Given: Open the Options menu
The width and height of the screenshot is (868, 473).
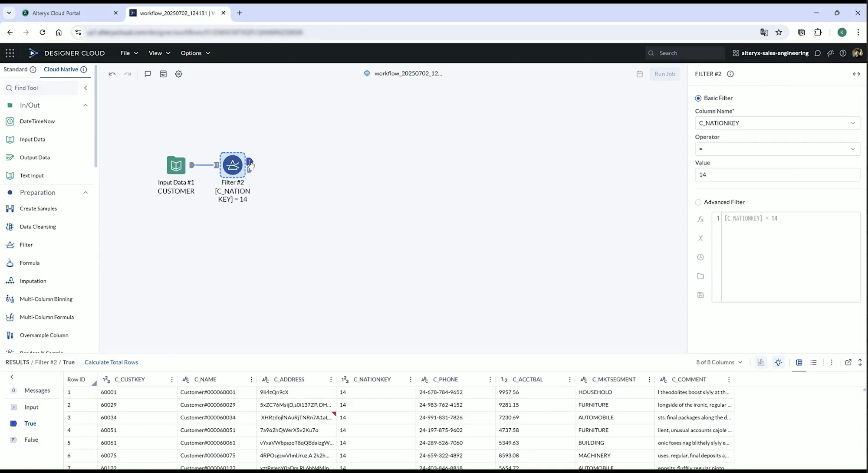Looking at the screenshot, I should coord(195,53).
